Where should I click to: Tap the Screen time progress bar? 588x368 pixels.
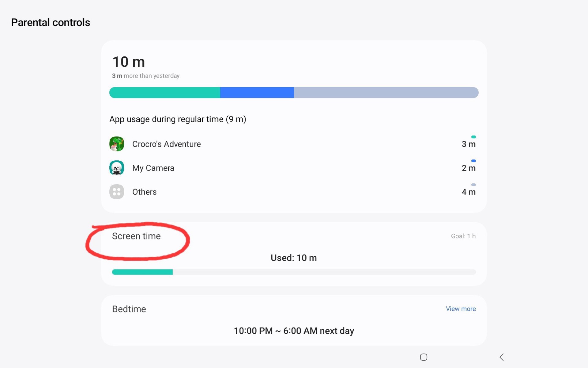point(293,272)
